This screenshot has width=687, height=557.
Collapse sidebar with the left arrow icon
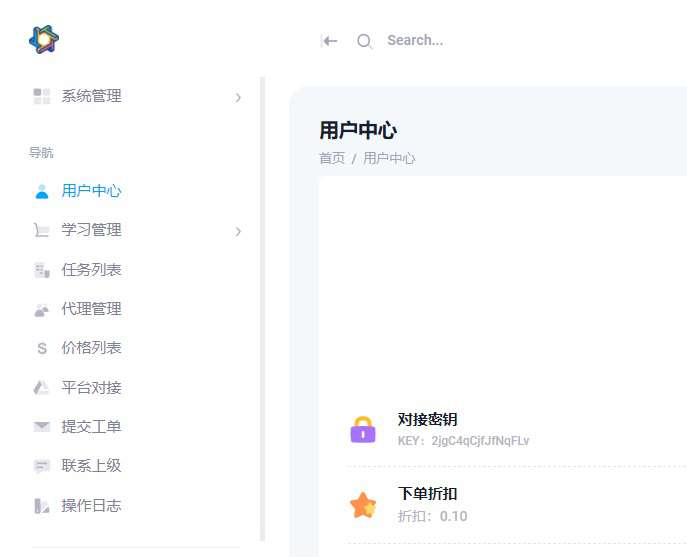pos(329,41)
